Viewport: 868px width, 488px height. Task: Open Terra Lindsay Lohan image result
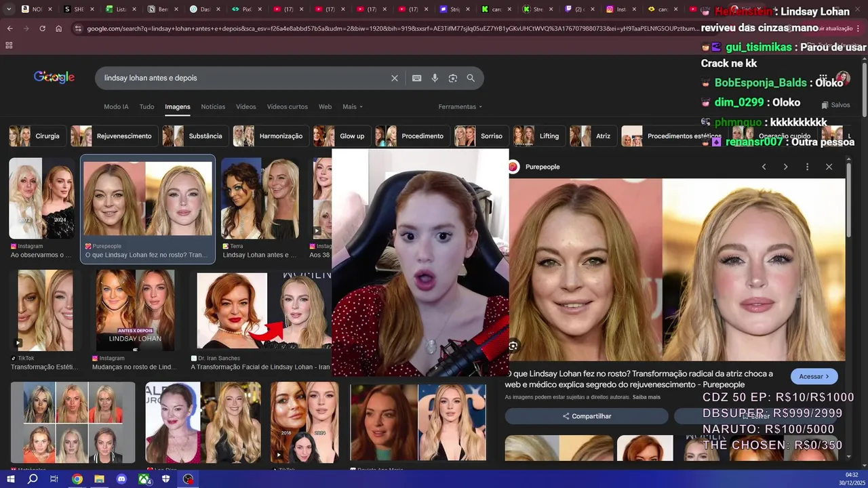260,198
